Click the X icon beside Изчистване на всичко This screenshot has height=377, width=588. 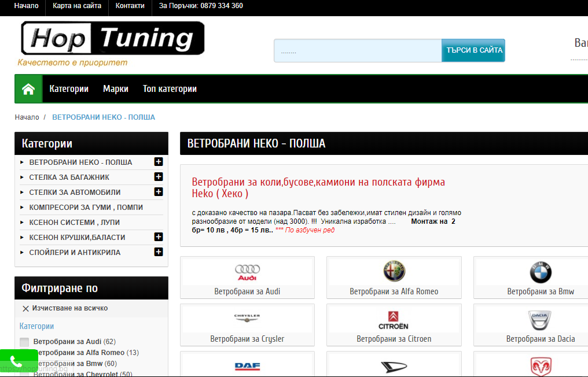pos(25,309)
